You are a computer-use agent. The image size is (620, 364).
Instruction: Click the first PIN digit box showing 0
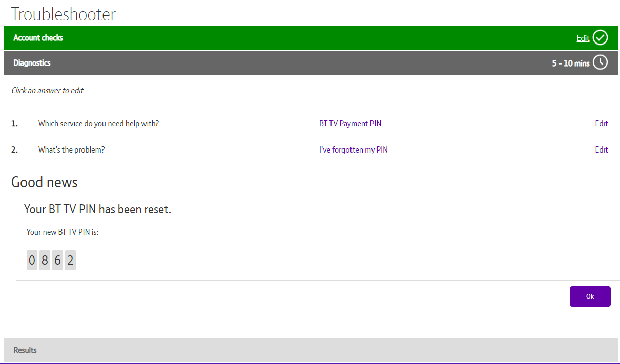32,261
